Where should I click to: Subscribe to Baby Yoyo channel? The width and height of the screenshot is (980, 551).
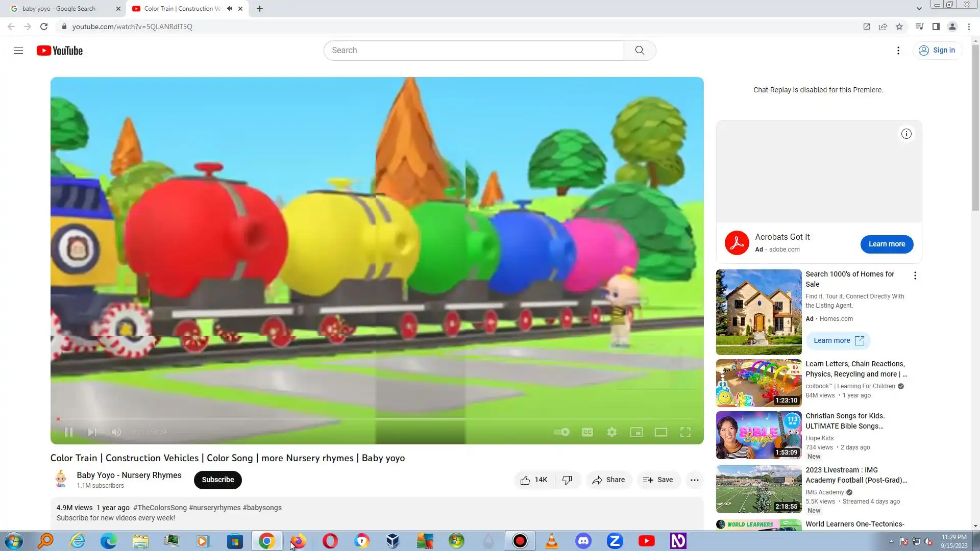click(217, 480)
